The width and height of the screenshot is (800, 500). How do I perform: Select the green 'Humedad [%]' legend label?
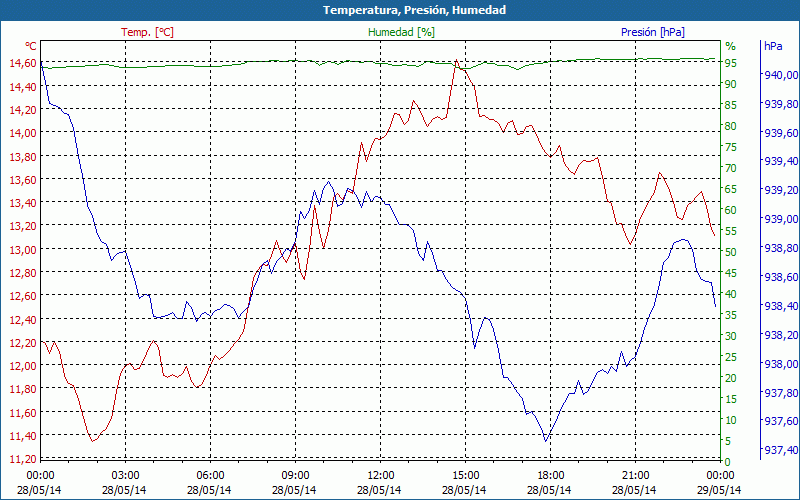tap(402, 32)
